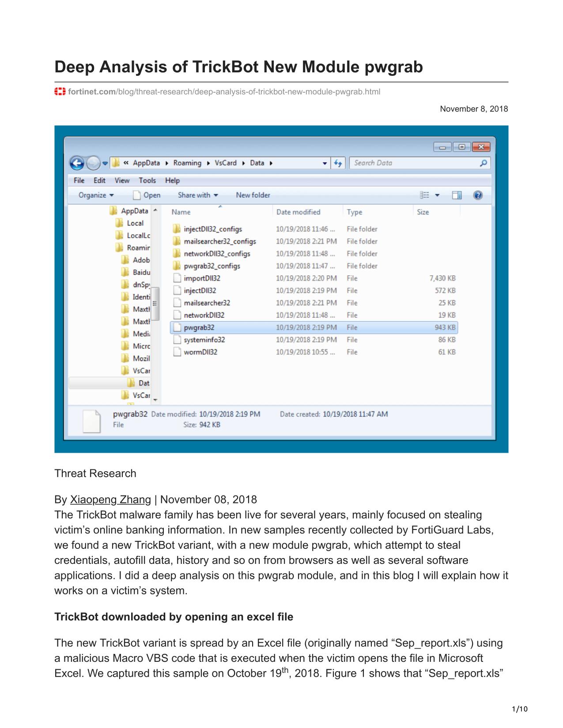This screenshot has height=728, width=563.
Task: Click the navigation pane scrollbar thumb
Action: [x=155, y=303]
